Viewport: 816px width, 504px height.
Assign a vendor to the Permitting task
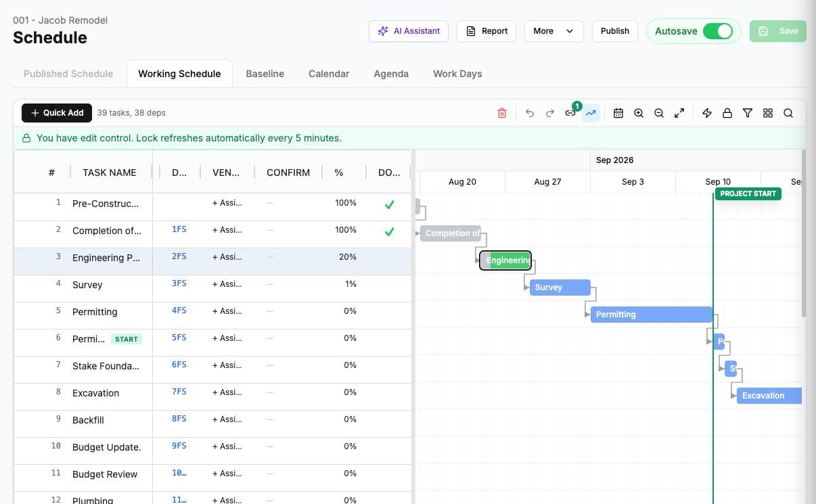227,311
